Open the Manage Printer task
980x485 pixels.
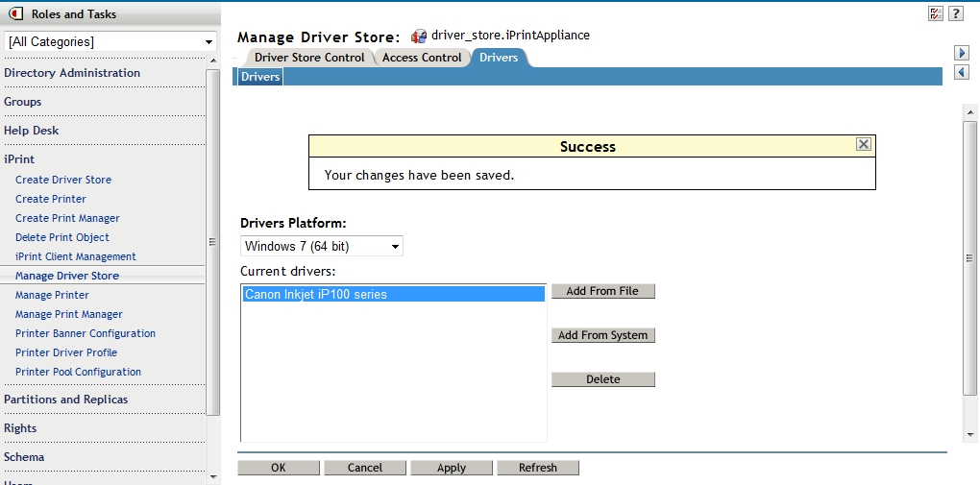[x=52, y=295]
